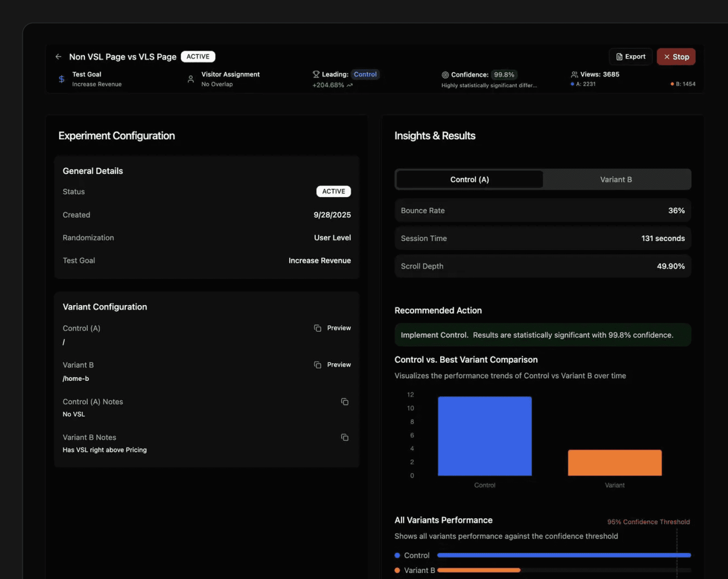Click the ACTIVE badge beside the title

click(x=198, y=57)
